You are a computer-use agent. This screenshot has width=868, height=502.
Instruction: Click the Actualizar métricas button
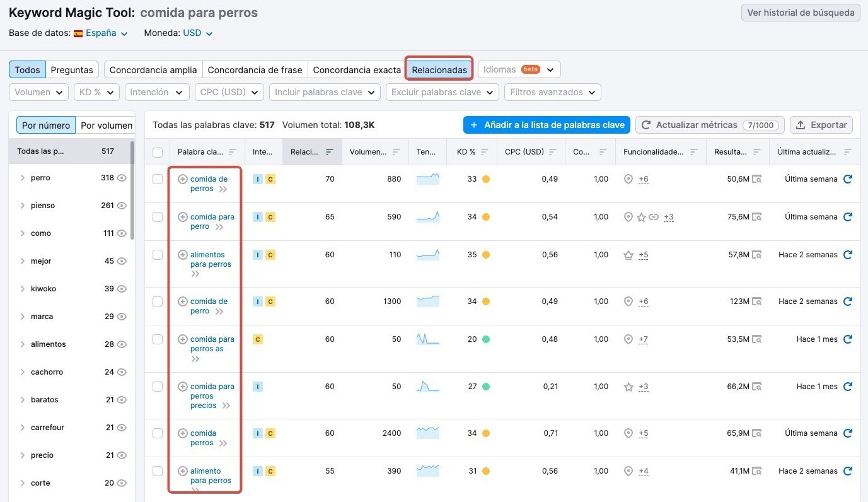point(710,125)
